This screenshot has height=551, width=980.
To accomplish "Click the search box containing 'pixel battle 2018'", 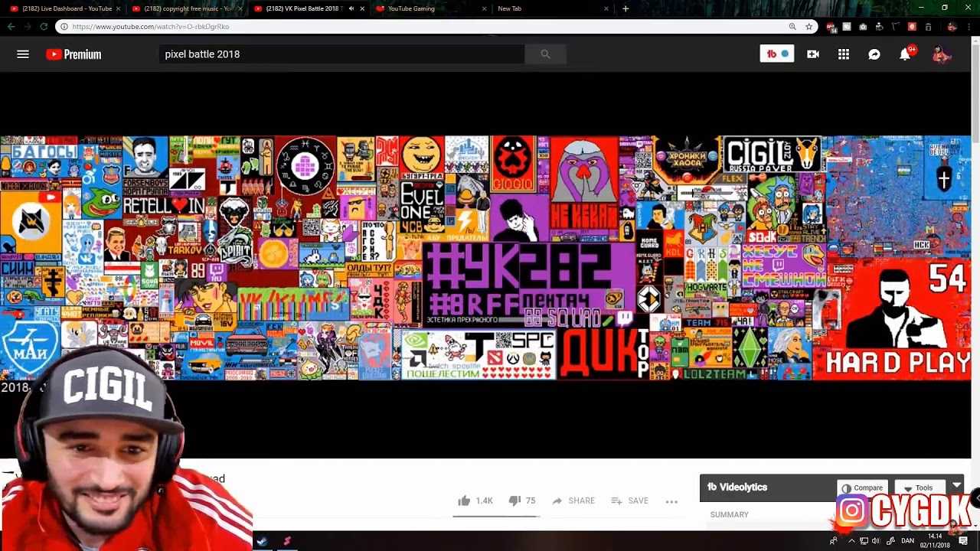I will coord(342,54).
